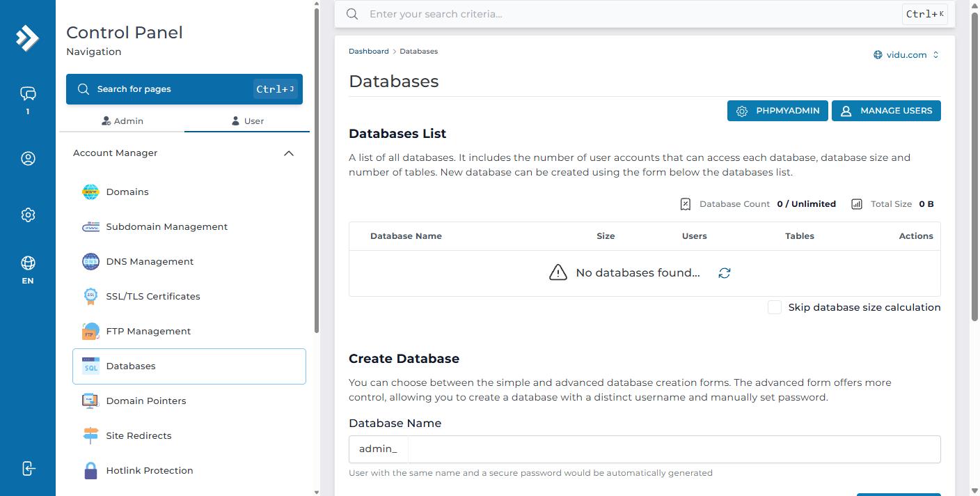The height and width of the screenshot is (496, 980).
Task: Click the Subdomain Management icon
Action: 90,226
